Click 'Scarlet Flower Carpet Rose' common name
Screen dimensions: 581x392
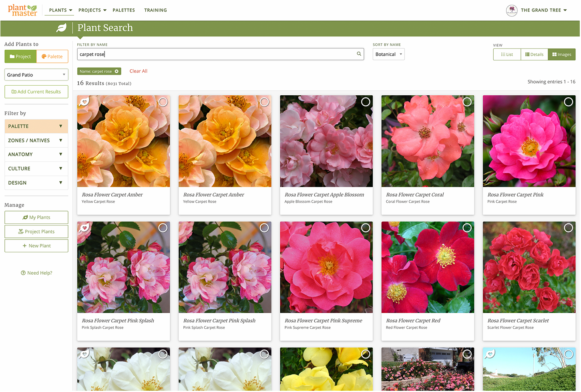tap(511, 328)
